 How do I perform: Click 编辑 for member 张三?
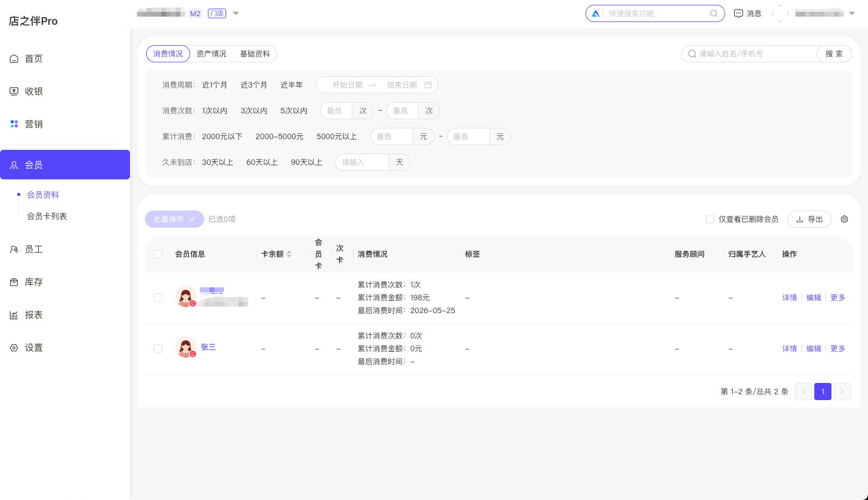click(814, 349)
